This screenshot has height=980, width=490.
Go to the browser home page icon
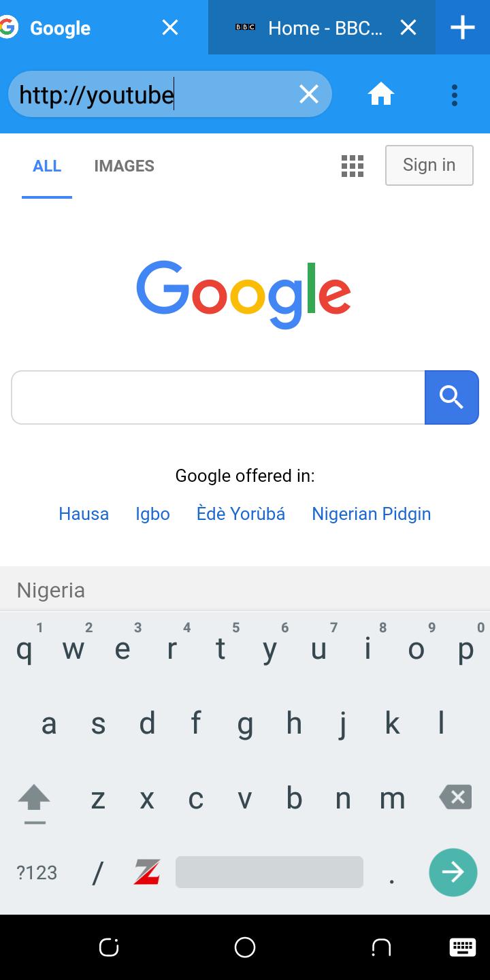[381, 94]
